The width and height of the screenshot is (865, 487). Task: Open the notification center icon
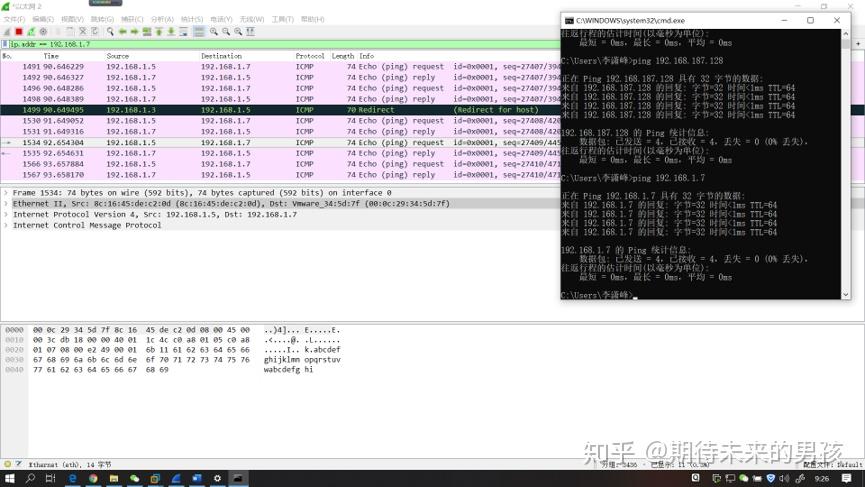pos(846,478)
